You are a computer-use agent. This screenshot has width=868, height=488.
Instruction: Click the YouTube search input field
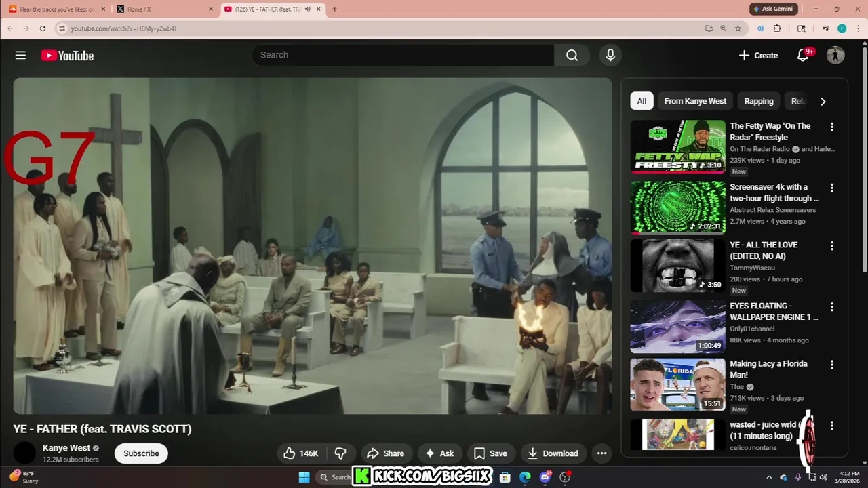403,56
